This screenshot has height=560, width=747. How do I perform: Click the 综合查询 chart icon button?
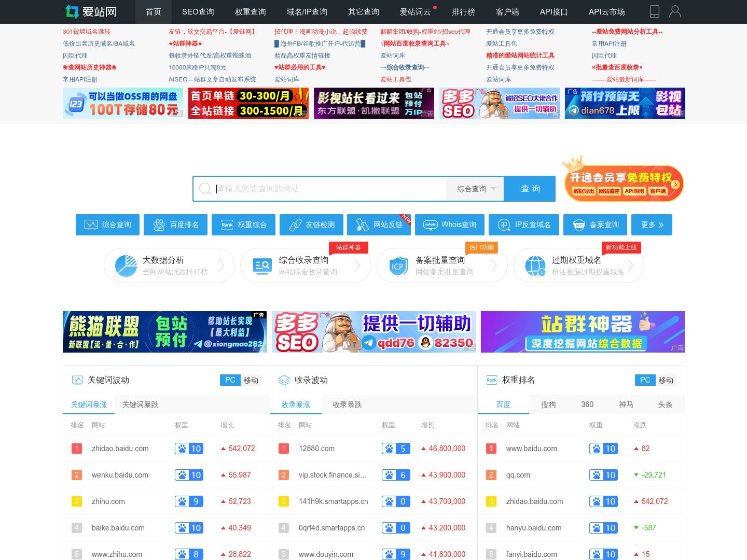pyautogui.click(x=107, y=225)
